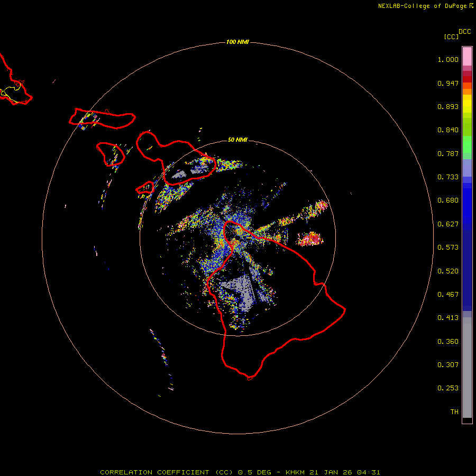Image resolution: width=476 pixels, height=476 pixels.
Task: Click the 0.360 scale value
Action: 448,342
